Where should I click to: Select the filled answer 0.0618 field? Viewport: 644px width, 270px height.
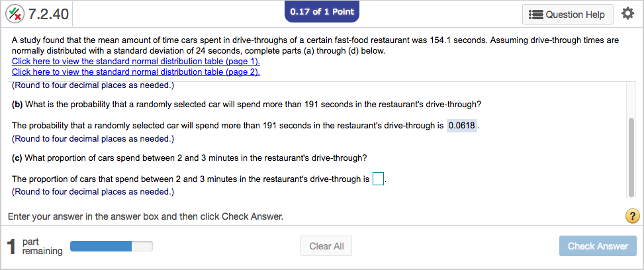[462, 126]
